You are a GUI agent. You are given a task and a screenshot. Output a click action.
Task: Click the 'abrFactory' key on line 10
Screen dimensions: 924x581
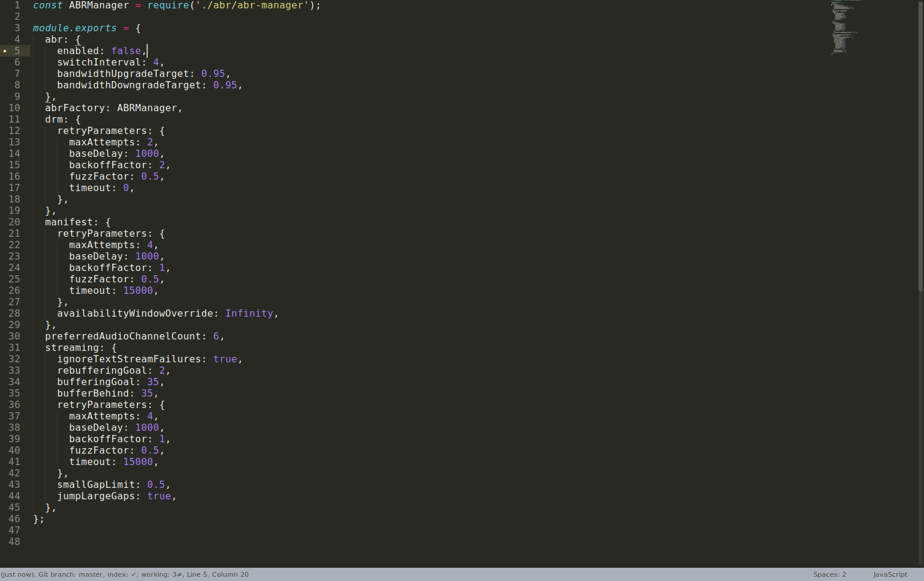click(75, 108)
